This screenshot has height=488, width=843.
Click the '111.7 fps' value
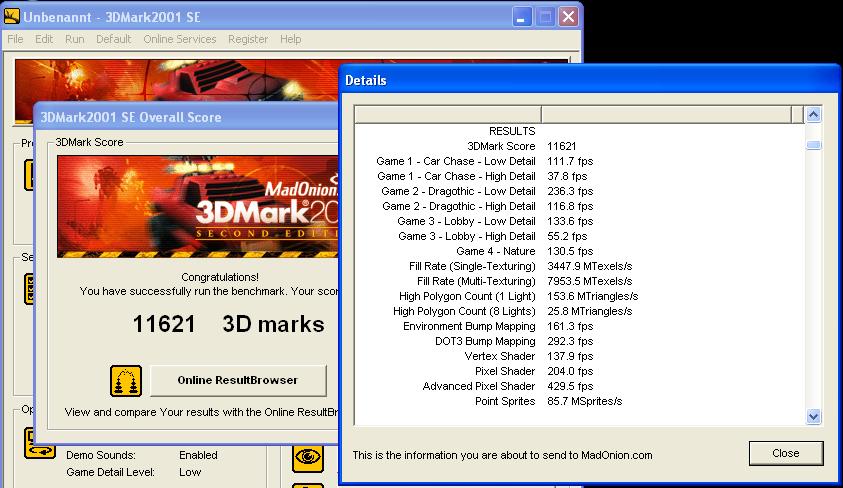click(x=570, y=161)
